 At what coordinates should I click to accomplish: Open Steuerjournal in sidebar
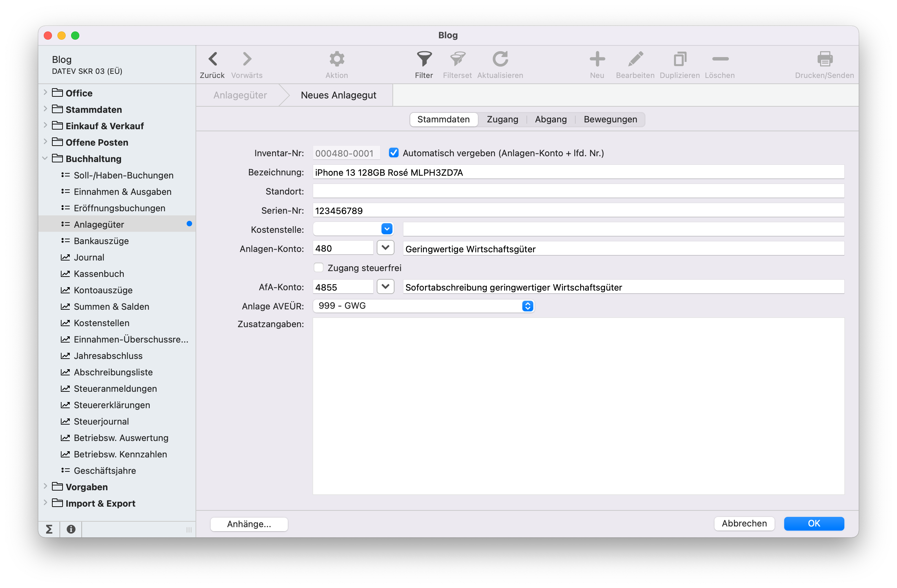tap(101, 422)
